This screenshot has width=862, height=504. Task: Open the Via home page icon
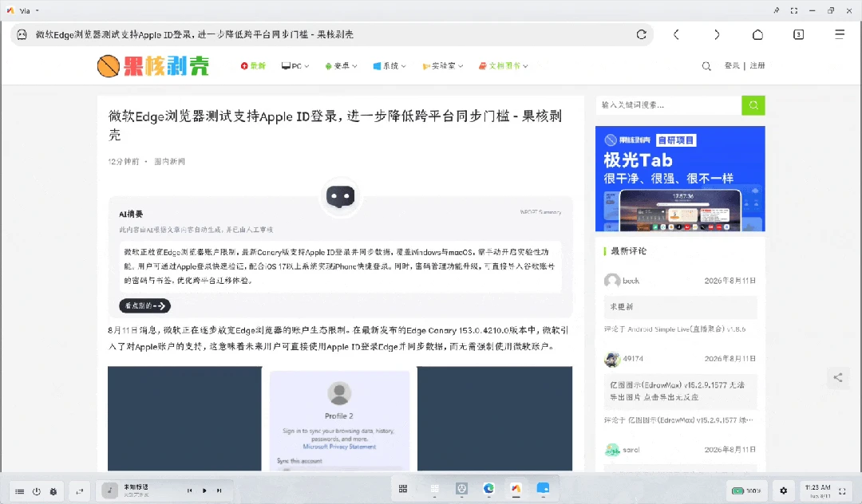pyautogui.click(x=757, y=34)
